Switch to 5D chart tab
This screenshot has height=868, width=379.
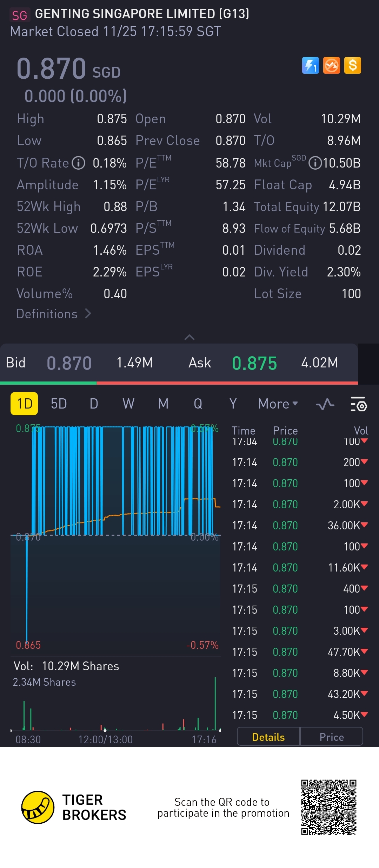(59, 404)
